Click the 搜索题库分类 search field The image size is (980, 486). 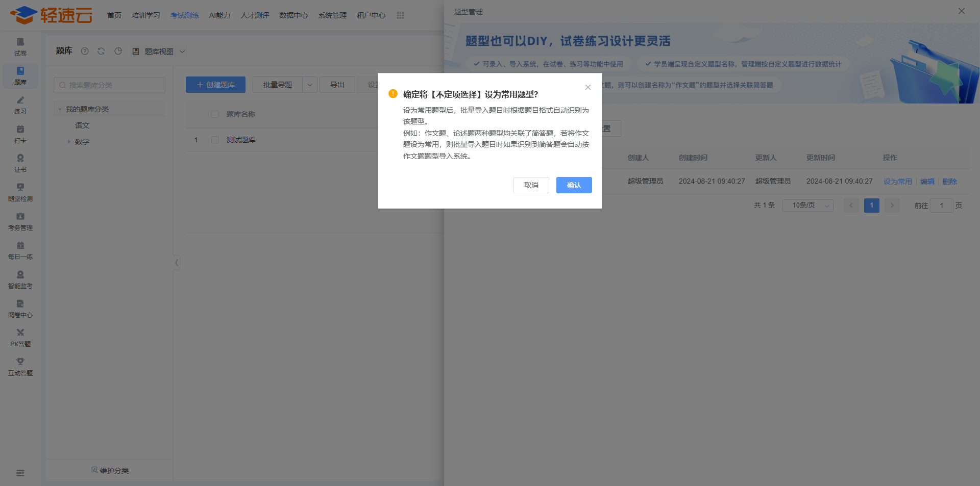click(109, 85)
